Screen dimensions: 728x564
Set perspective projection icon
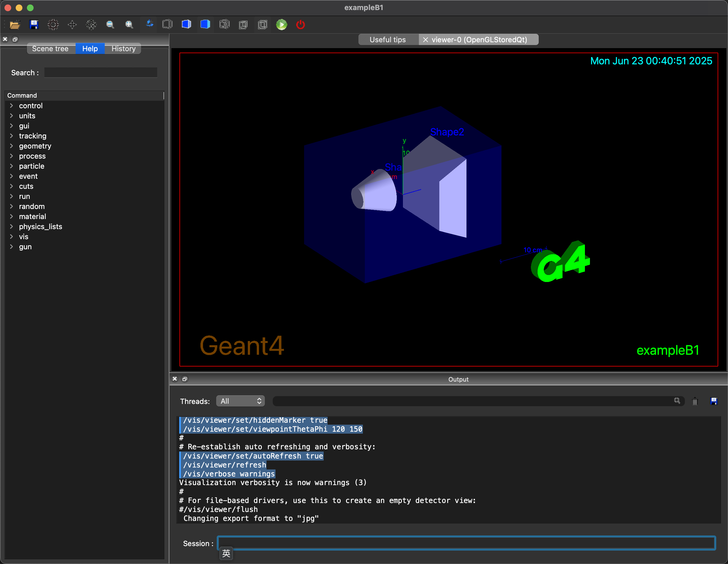[x=243, y=25]
